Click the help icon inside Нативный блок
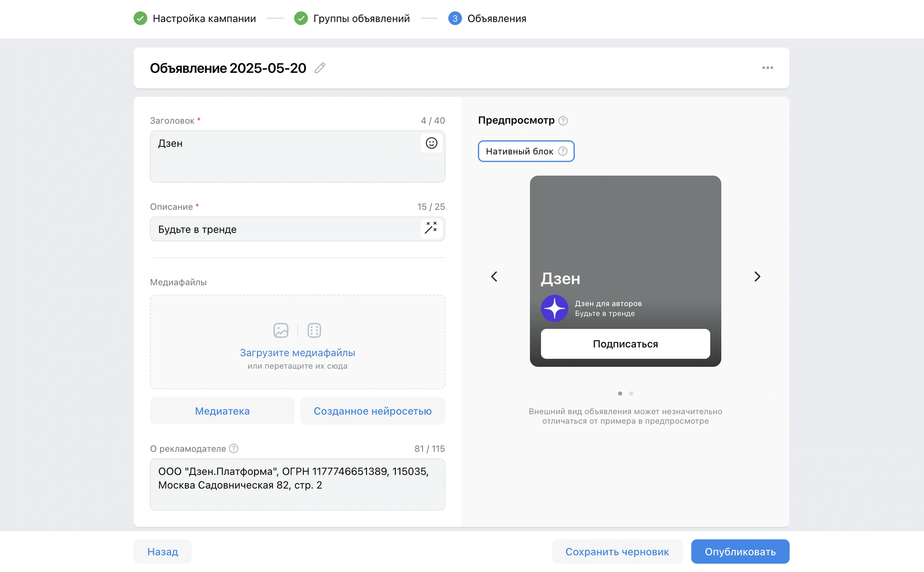Screen dimensions: 924x572 pos(563,151)
